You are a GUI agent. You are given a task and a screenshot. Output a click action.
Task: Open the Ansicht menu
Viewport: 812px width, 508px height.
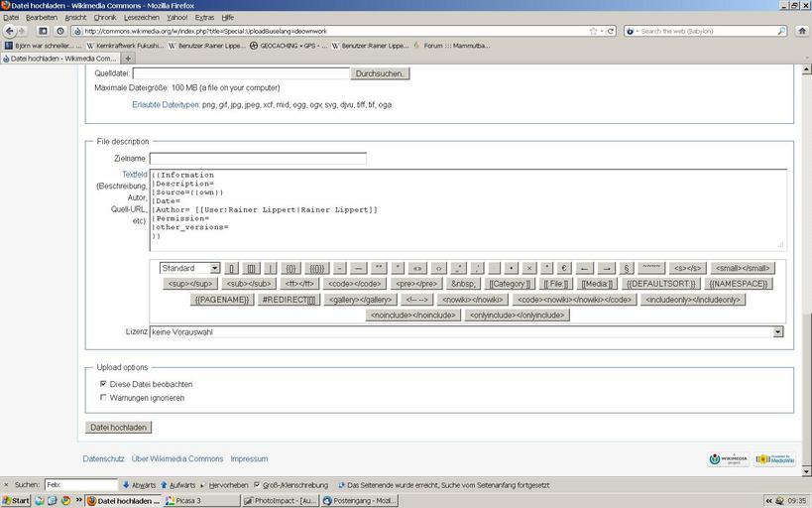(x=75, y=17)
